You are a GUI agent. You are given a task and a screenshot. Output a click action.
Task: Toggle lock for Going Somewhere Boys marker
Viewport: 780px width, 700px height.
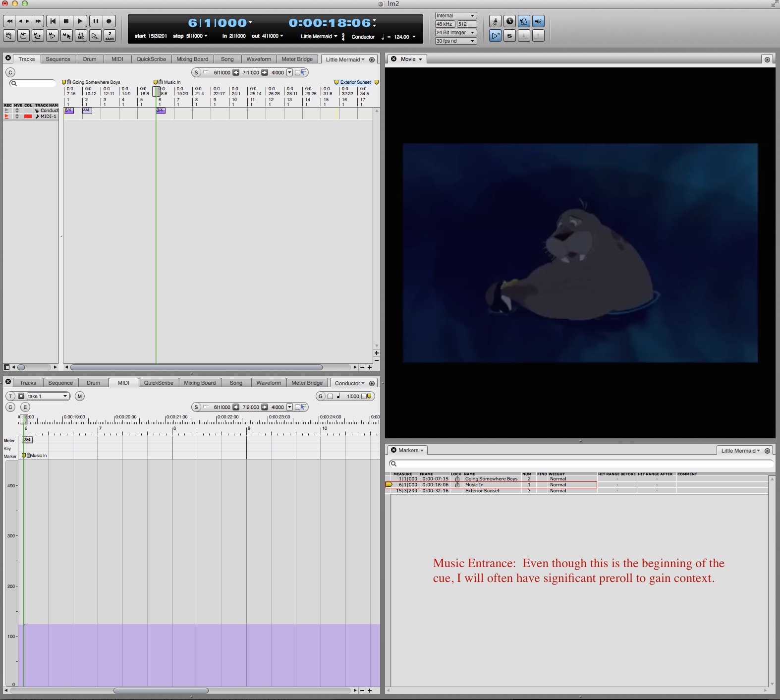pyautogui.click(x=457, y=479)
